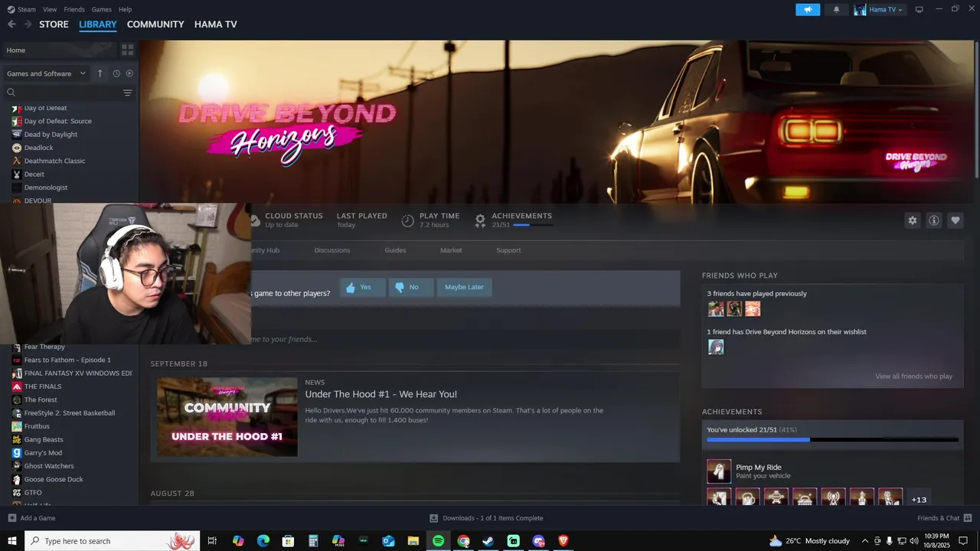980x551 pixels.
Task: Open the Hama TV account dropdown
Action: click(879, 9)
